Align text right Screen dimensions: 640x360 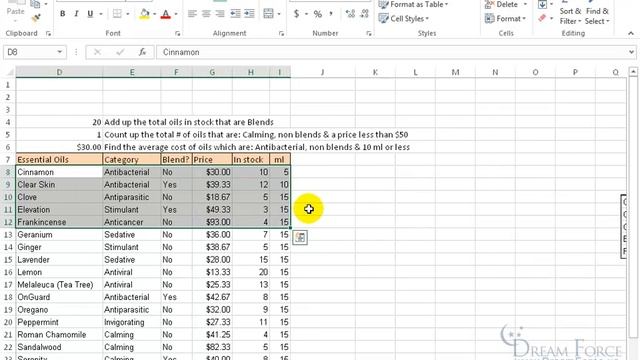click(x=220, y=14)
